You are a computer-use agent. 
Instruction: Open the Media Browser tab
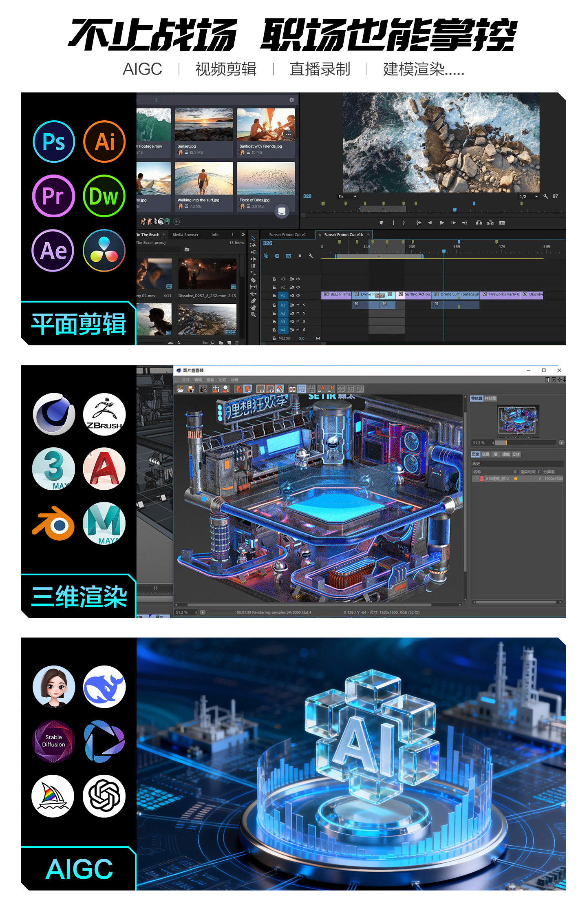(x=185, y=235)
